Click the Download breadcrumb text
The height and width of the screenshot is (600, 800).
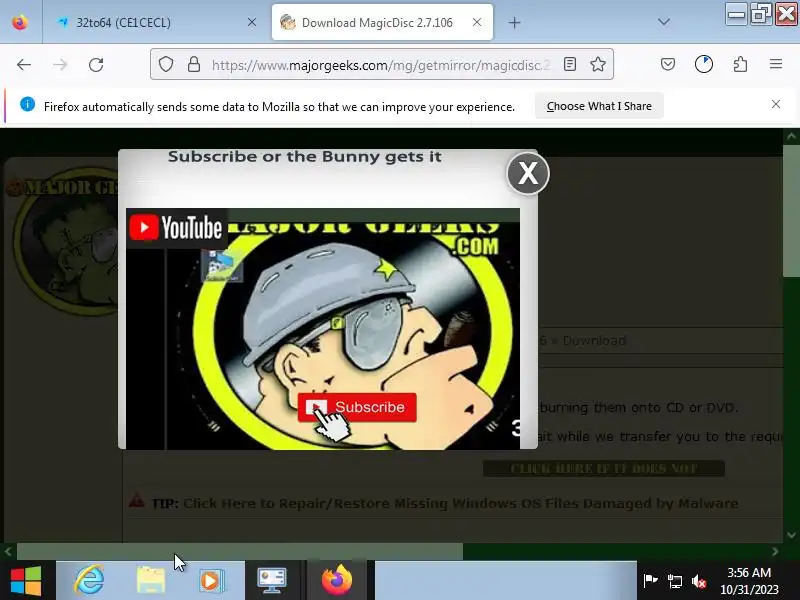click(594, 340)
